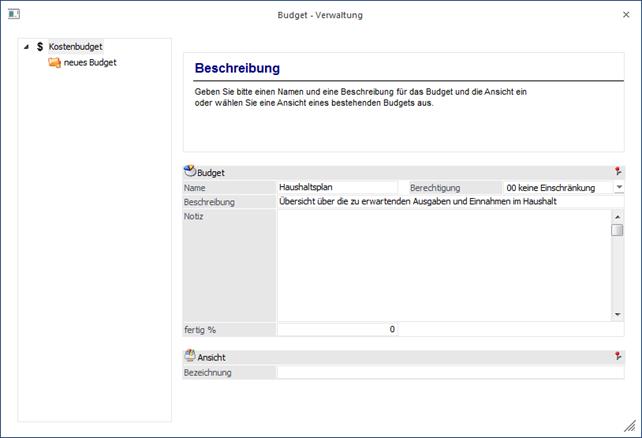Image resolution: width=642 pixels, height=438 pixels.
Task: Click the fertig % value field
Action: [x=337, y=329]
